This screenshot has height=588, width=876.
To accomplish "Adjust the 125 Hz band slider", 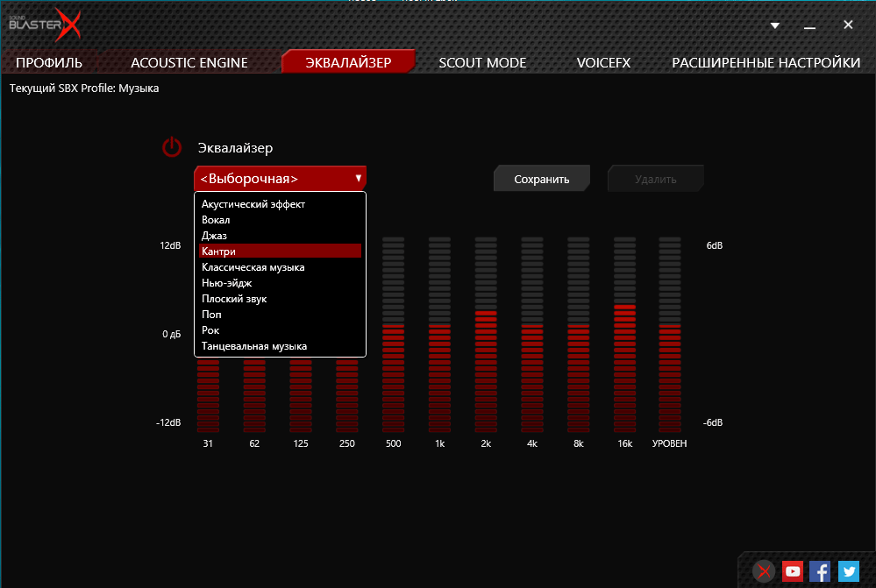I will coord(301,395).
